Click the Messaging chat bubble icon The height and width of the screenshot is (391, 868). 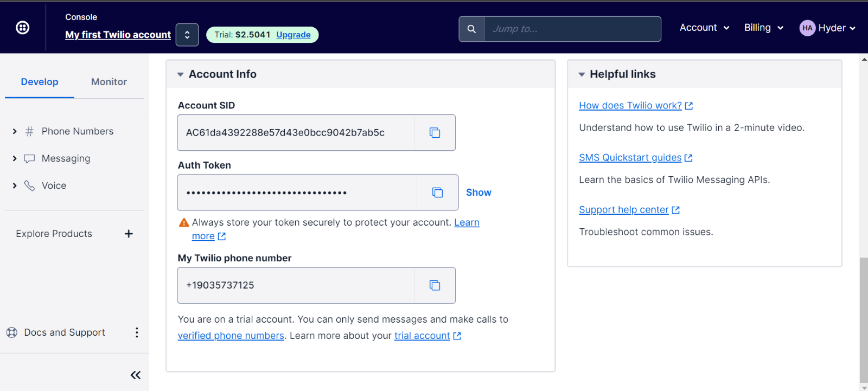(x=29, y=158)
